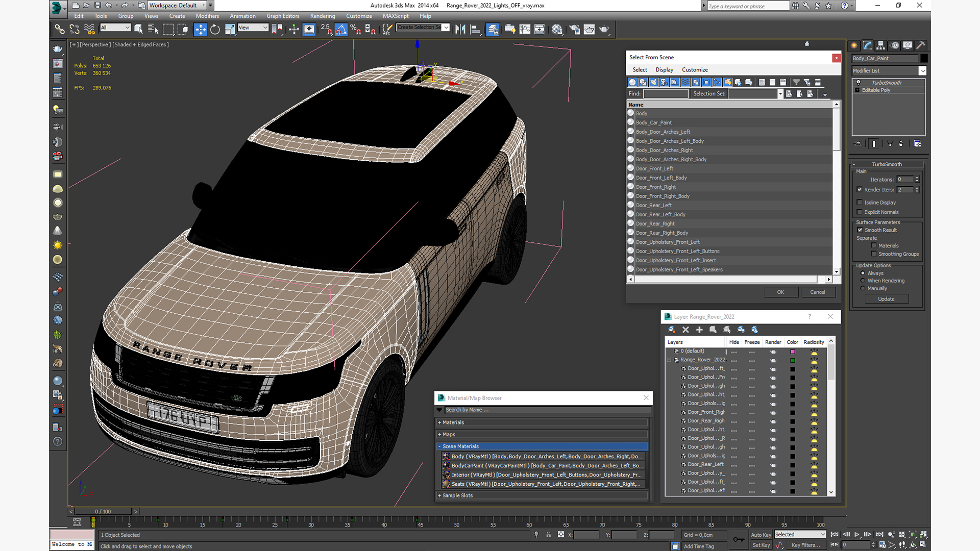The image size is (980, 551).
Task: Open the Modifiers menu
Action: 207,16
